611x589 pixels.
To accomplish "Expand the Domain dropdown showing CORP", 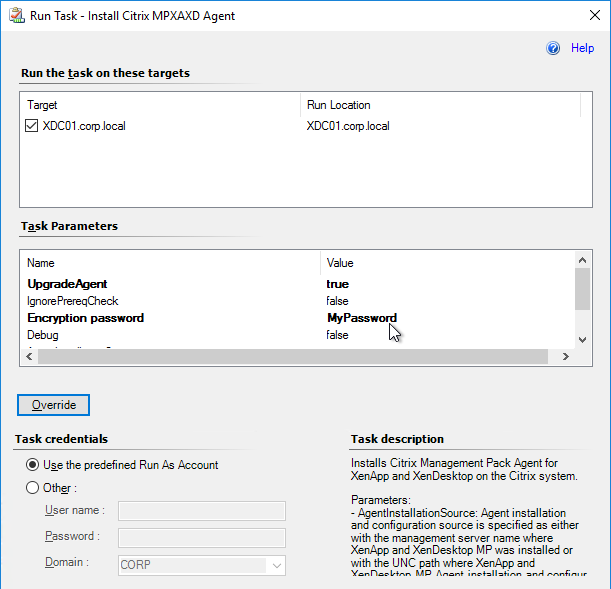I will coord(275,565).
